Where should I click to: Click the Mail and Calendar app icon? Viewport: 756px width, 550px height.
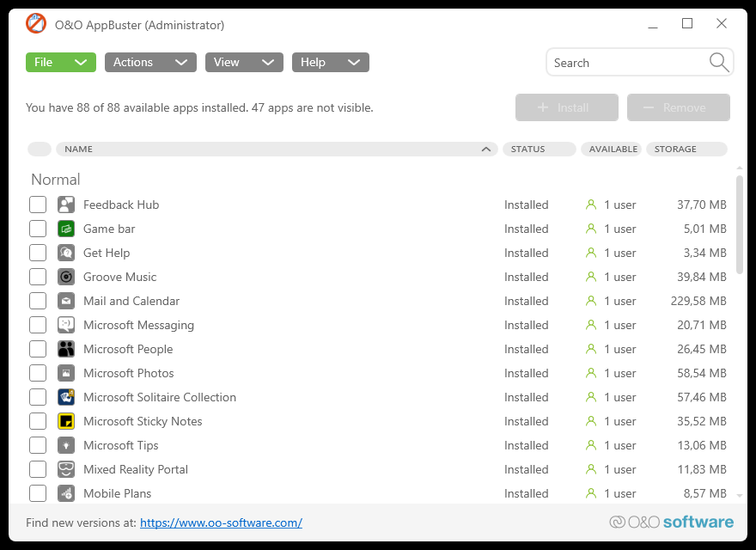(x=66, y=301)
